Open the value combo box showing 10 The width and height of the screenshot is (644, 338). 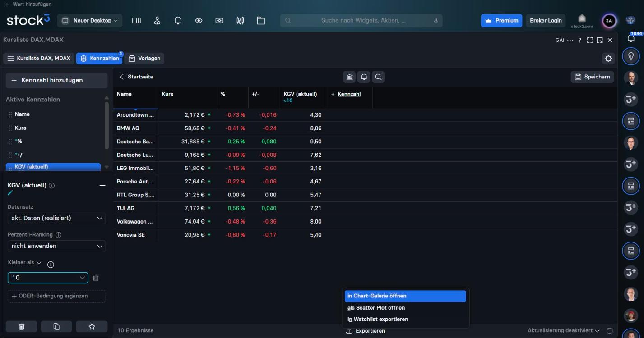(48, 278)
